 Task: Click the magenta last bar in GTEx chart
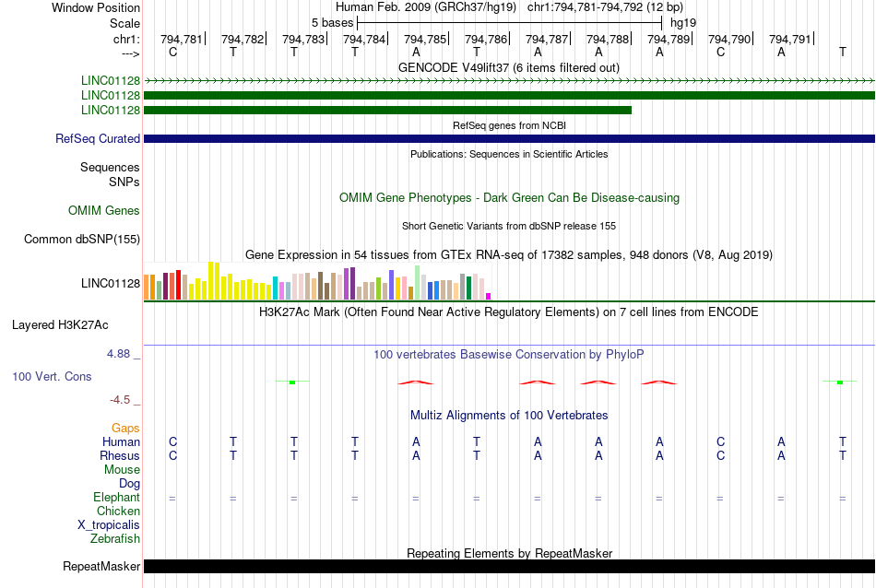[x=489, y=297]
